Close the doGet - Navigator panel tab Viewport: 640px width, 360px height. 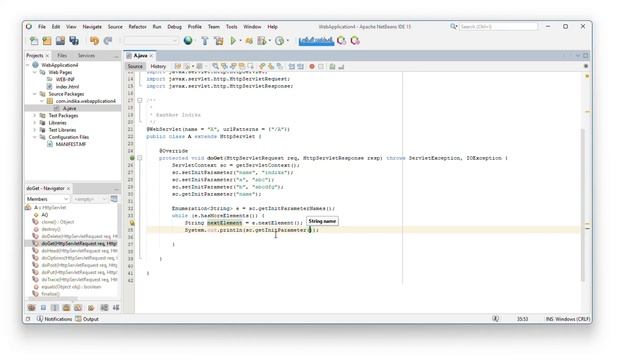click(68, 188)
